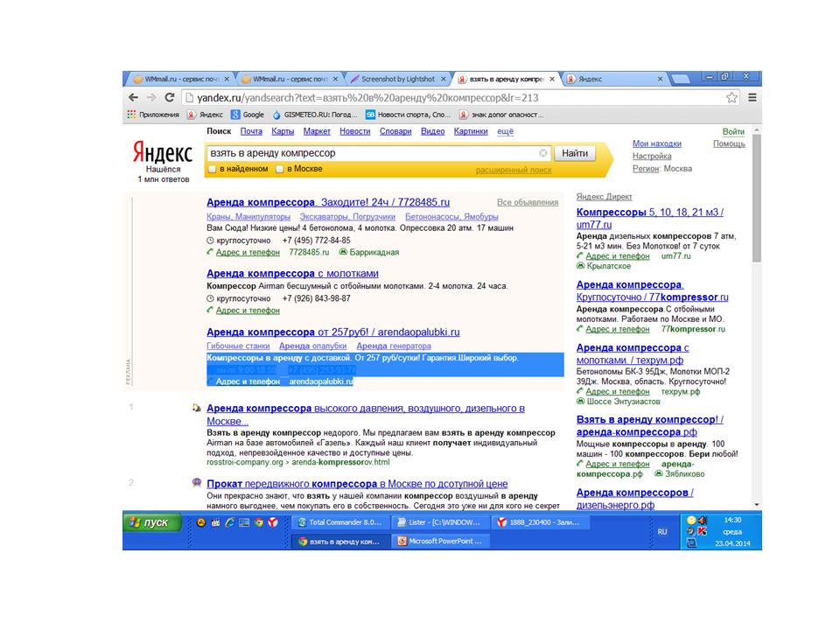Enable the 'в найденном' checkbox
The image size is (840, 630).
[x=212, y=169]
